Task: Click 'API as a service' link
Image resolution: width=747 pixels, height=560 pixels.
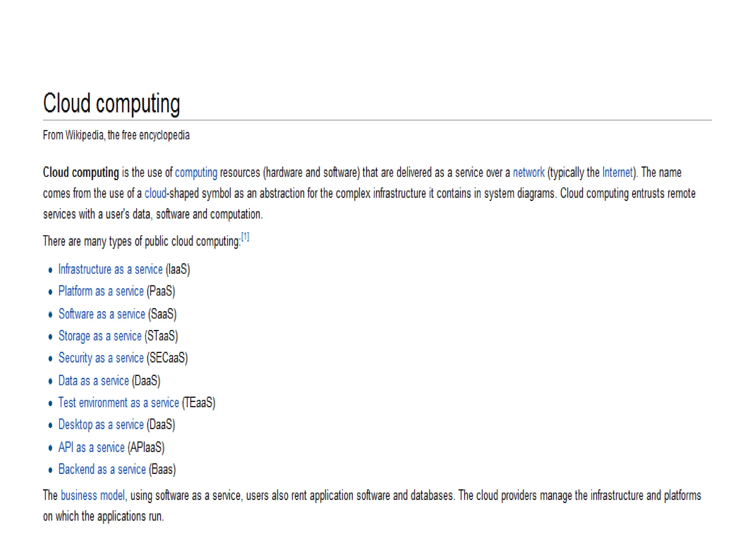Action: click(x=91, y=447)
